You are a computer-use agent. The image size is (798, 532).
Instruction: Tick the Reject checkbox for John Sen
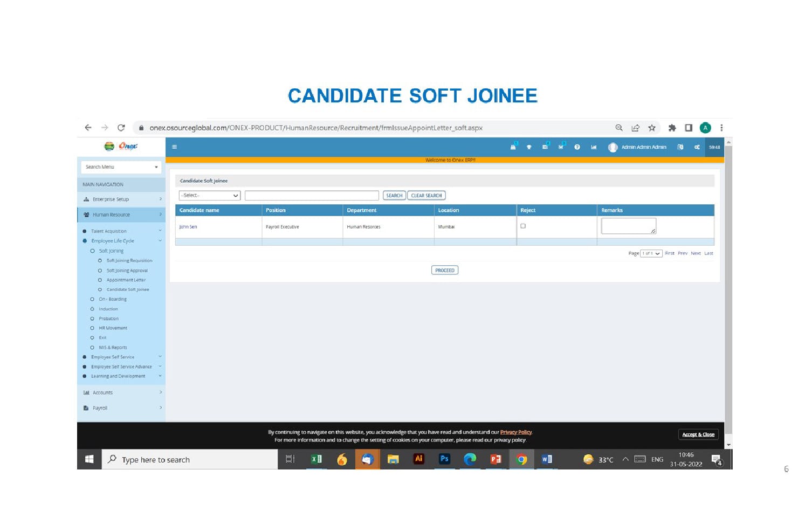pyautogui.click(x=523, y=226)
